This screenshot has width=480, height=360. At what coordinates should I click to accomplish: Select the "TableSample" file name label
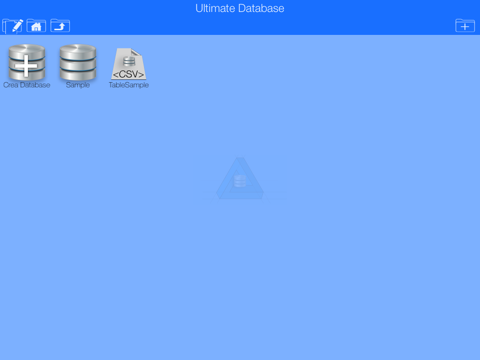[x=129, y=85]
